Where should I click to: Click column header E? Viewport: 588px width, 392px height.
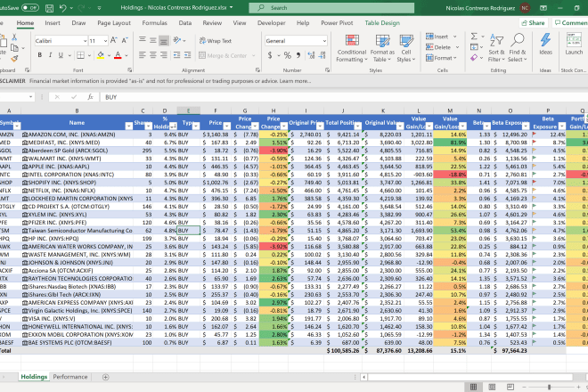[188, 111]
